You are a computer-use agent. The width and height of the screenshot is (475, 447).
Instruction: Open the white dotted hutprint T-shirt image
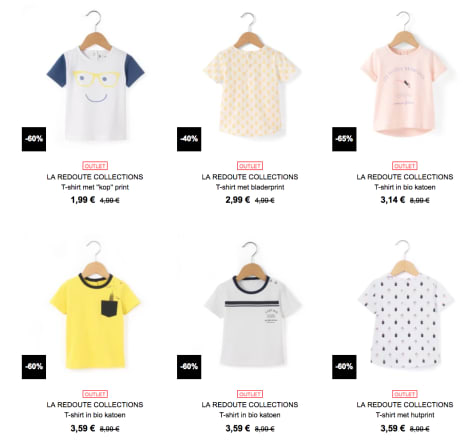[x=405, y=305]
